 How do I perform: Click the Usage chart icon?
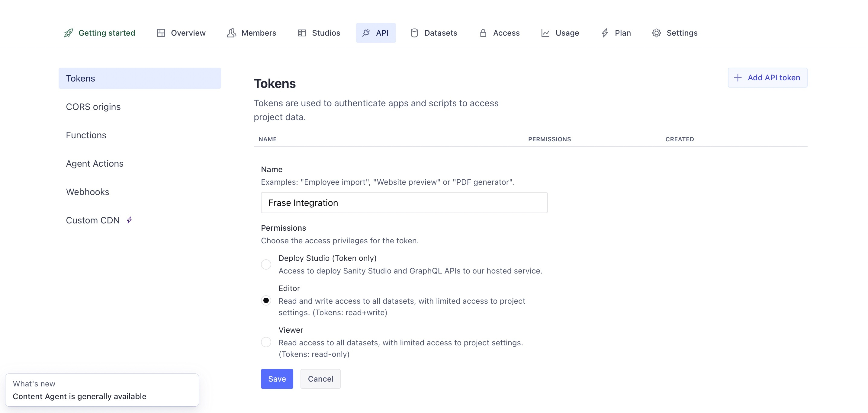[545, 33]
